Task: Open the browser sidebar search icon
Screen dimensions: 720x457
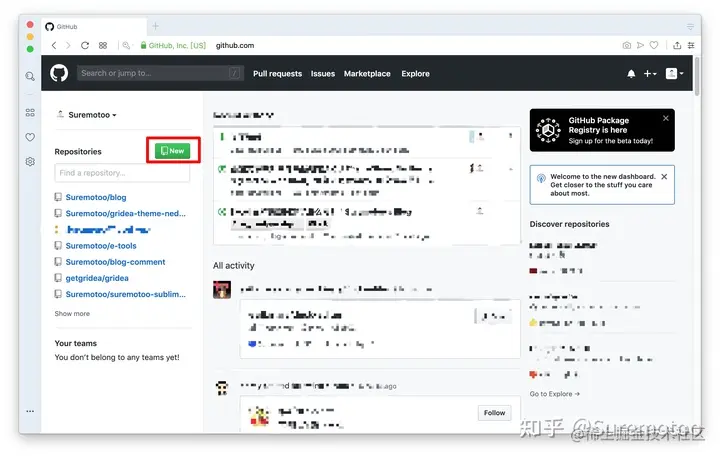Action: [x=30, y=76]
